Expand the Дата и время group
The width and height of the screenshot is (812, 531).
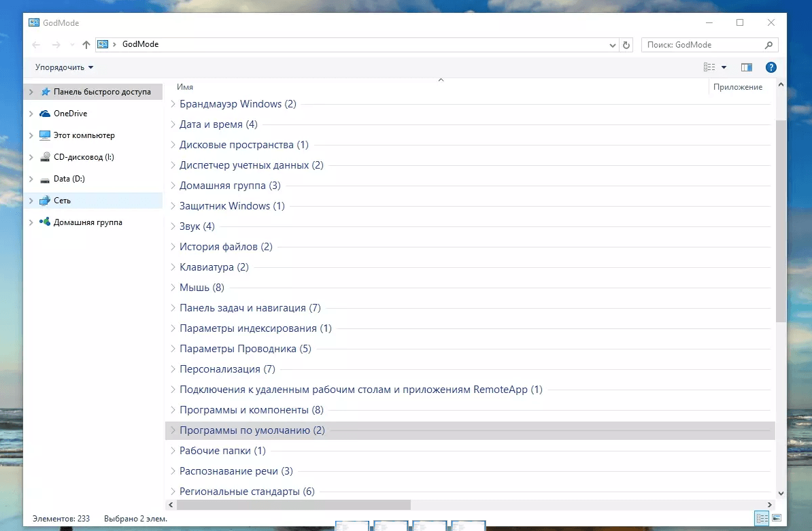tap(173, 124)
